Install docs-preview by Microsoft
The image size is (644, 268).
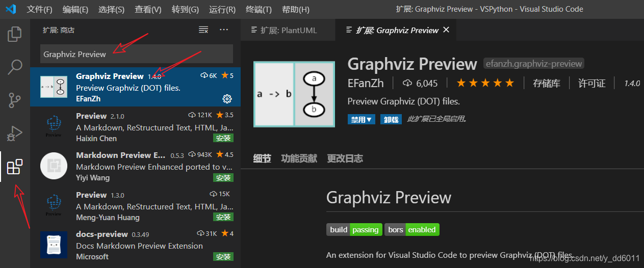point(223,256)
